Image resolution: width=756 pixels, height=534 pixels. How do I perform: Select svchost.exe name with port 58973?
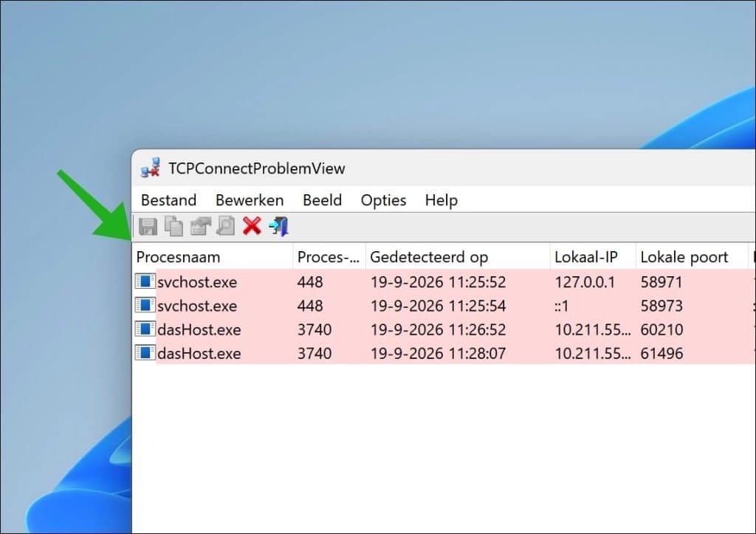point(197,306)
